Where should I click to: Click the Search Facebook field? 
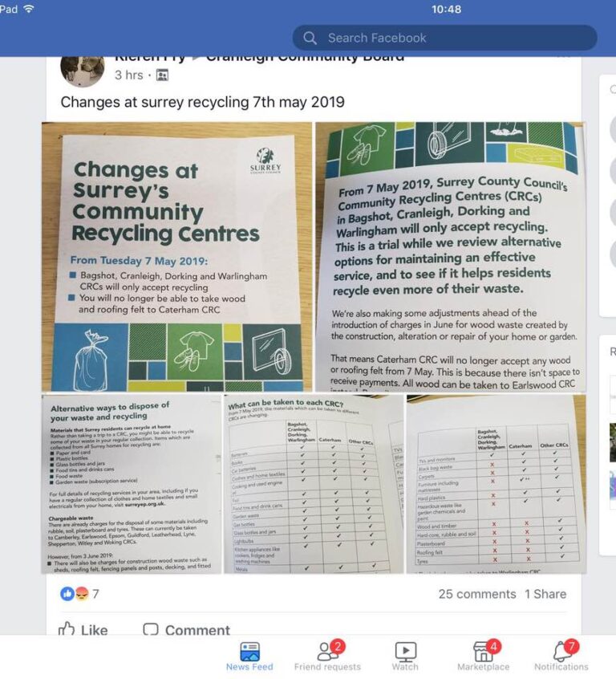pos(444,38)
